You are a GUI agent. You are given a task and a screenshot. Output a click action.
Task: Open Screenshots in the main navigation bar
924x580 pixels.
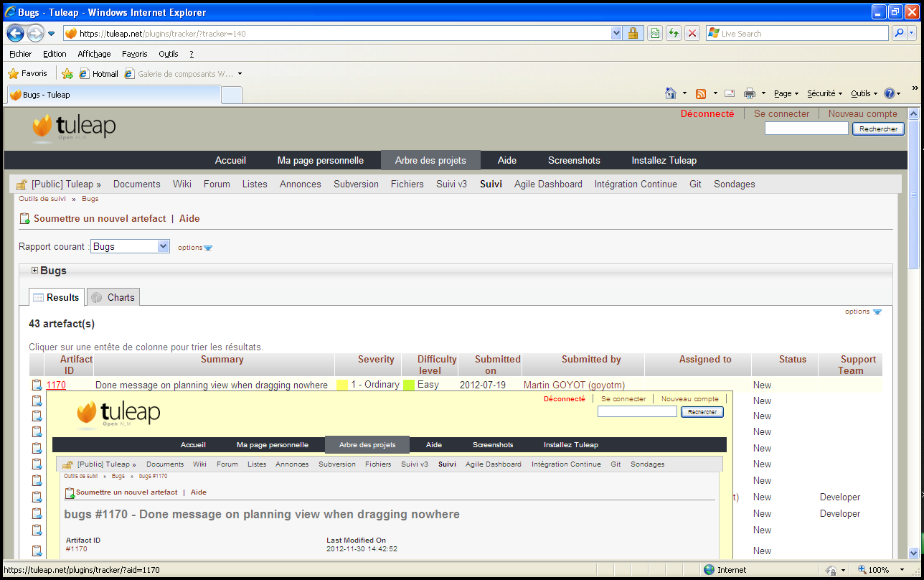(x=574, y=160)
